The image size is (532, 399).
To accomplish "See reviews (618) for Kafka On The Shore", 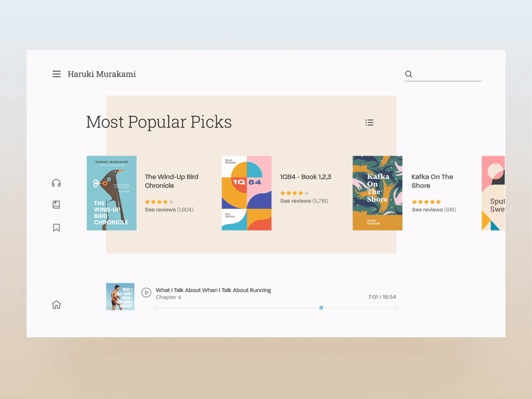I will [x=434, y=209].
